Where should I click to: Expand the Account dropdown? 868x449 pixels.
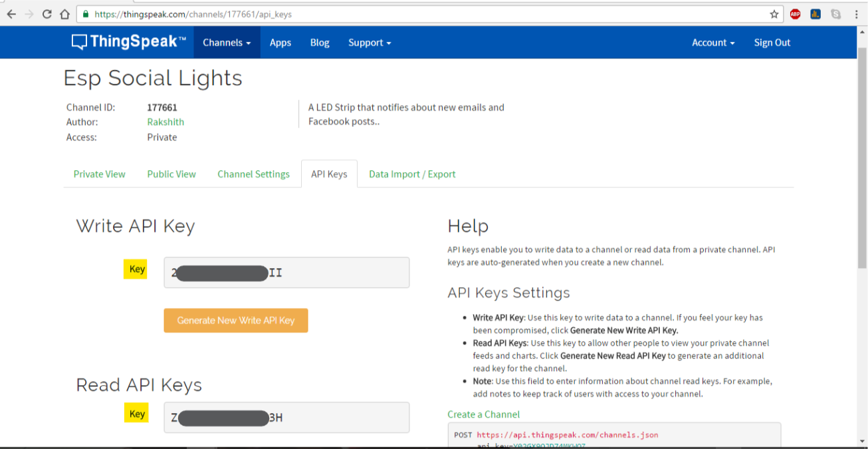click(x=713, y=43)
